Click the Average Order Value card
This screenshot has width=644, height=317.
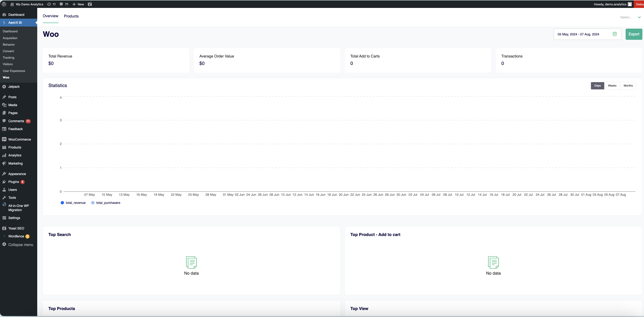click(x=267, y=60)
